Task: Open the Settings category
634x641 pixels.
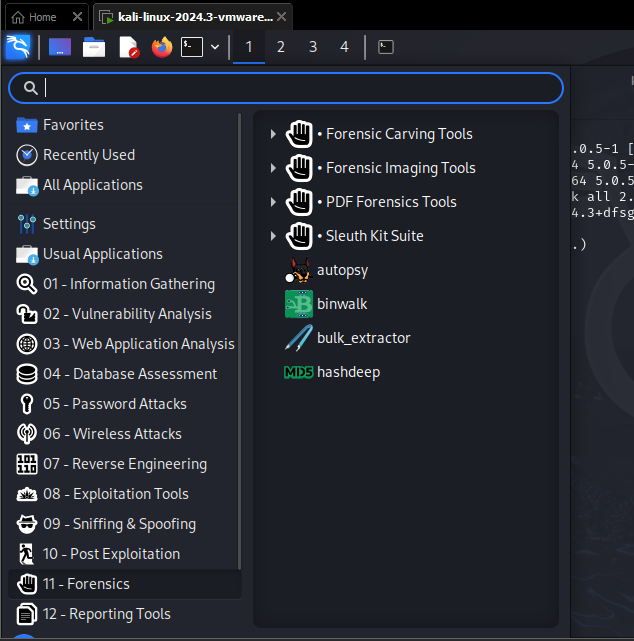Action: click(x=124, y=224)
